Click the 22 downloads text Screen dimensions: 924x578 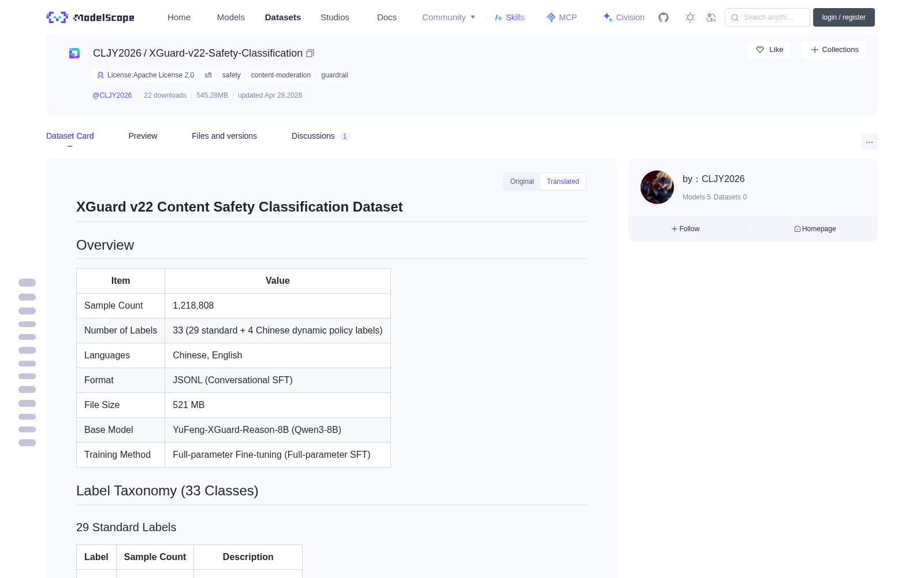pyautogui.click(x=165, y=95)
